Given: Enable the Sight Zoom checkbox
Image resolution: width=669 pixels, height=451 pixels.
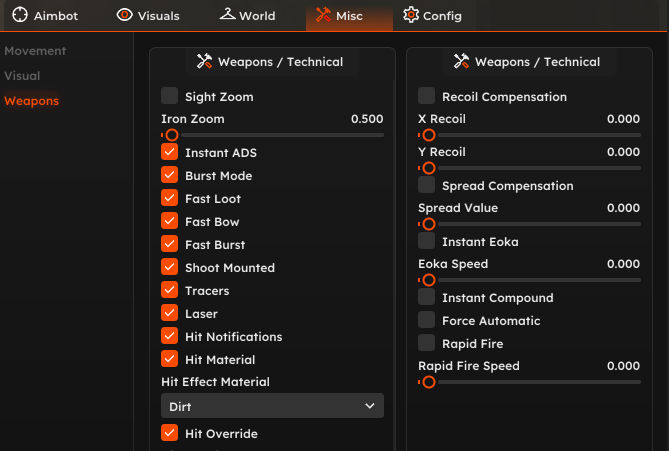Looking at the screenshot, I should (169, 96).
